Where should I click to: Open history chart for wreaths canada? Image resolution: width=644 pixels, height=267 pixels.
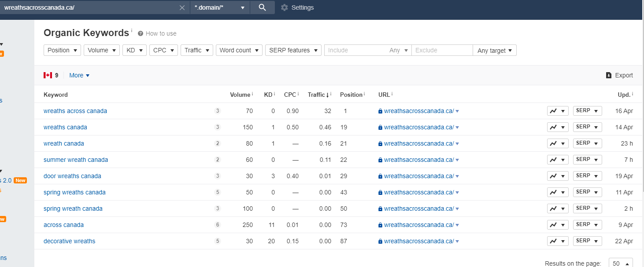558,127
